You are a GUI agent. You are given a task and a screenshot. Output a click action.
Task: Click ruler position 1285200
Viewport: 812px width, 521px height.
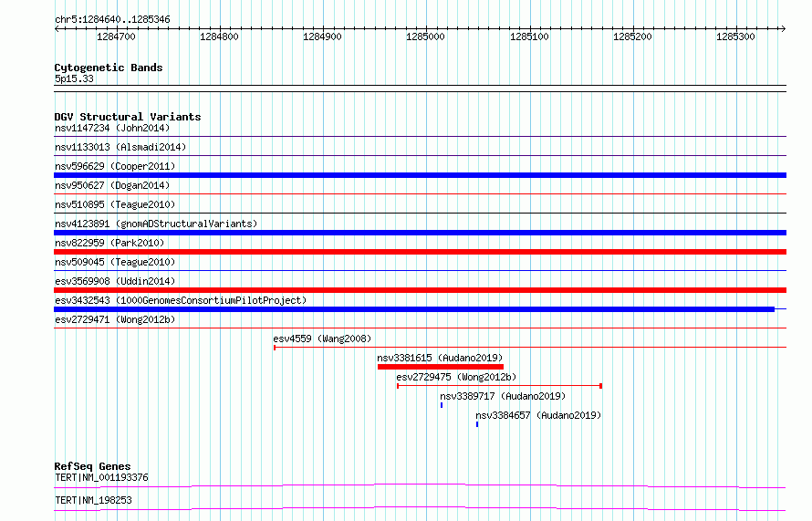click(x=632, y=36)
